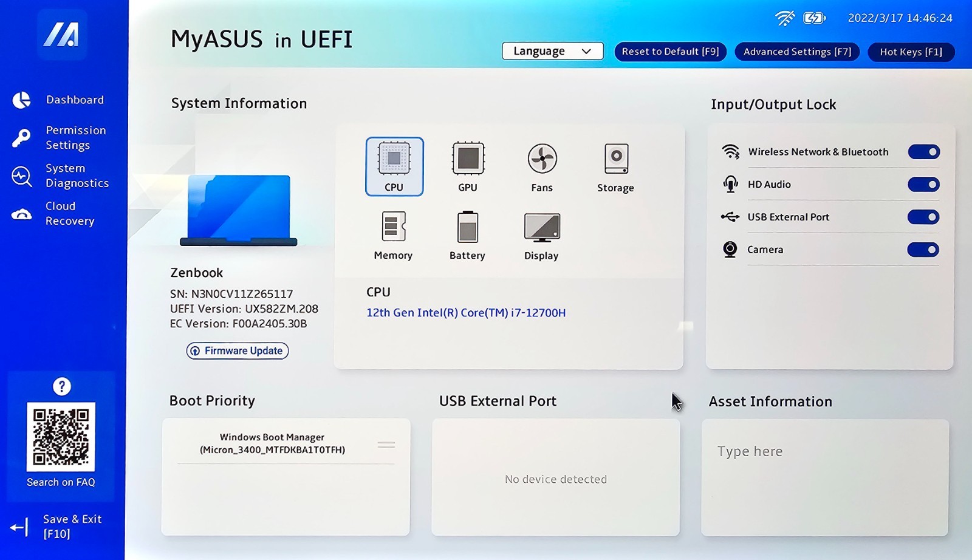Click the Wi-Fi status icon
The height and width of the screenshot is (560, 972).
click(785, 18)
